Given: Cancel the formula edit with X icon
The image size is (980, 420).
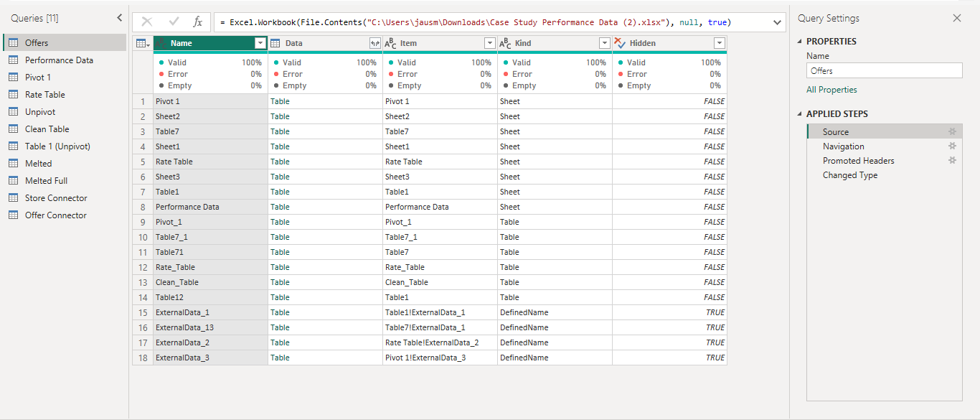Looking at the screenshot, I should point(147,22).
